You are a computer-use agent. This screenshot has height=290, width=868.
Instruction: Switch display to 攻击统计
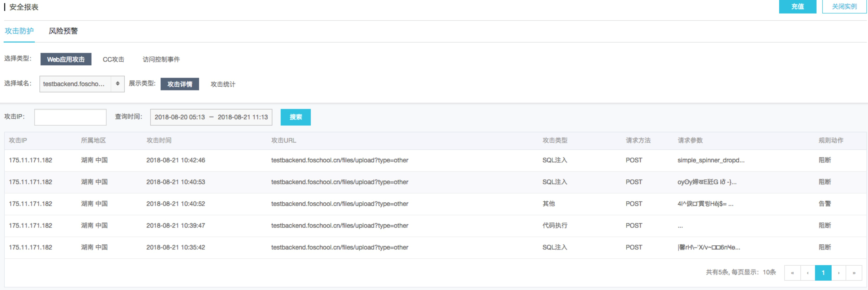click(223, 84)
